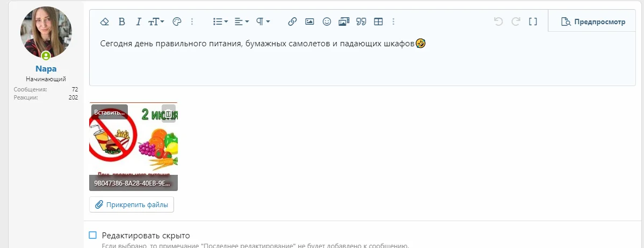This screenshot has height=248, width=644.
Task: Open the Napa username profile link
Action: point(46,69)
